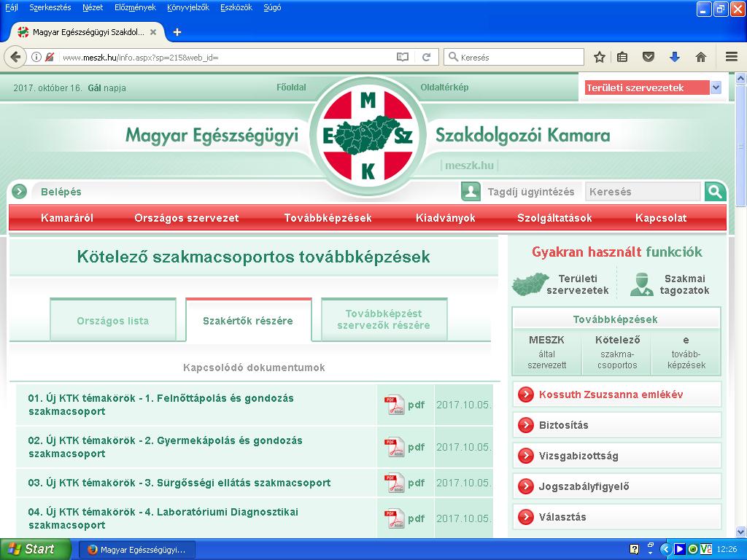This screenshot has width=747, height=560.
Task: Open the Fájl menu
Action: click(11, 7)
